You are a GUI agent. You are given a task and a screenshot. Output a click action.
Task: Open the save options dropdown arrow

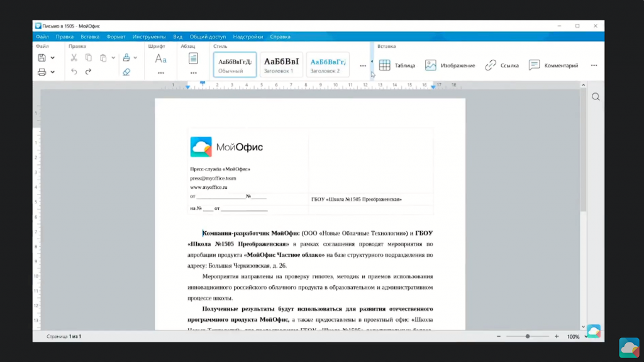pos(53,58)
